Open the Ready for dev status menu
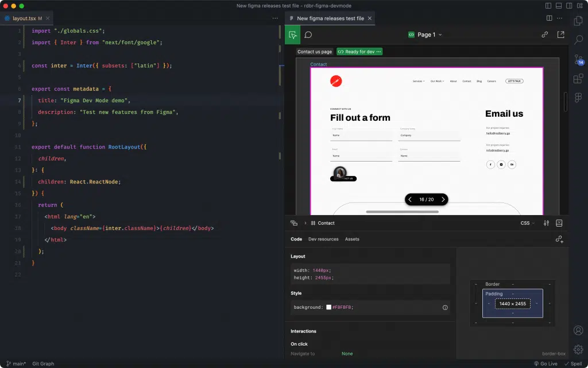Image resolution: width=588 pixels, height=368 pixels. click(x=359, y=51)
